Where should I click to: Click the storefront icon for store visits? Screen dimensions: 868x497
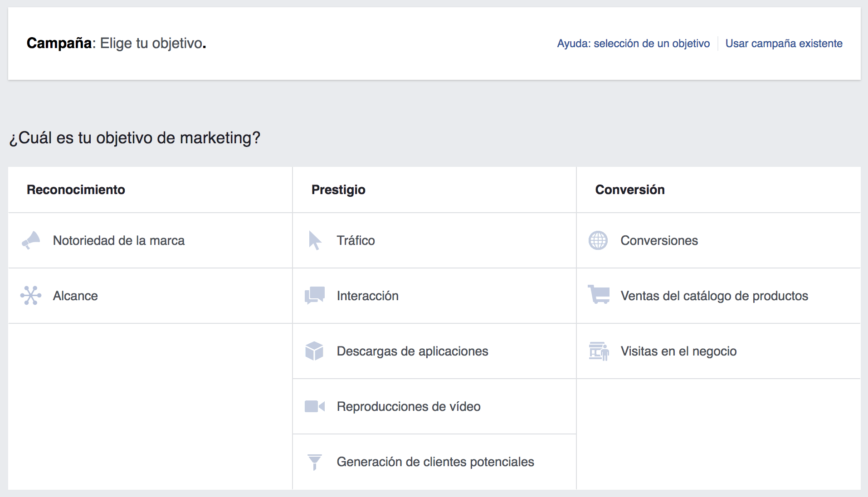click(599, 351)
